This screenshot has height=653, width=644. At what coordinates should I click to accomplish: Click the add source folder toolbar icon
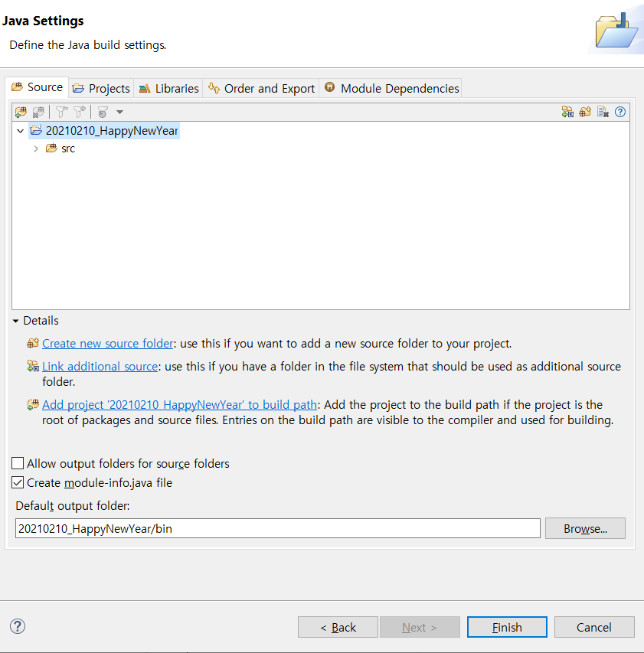click(x=21, y=112)
